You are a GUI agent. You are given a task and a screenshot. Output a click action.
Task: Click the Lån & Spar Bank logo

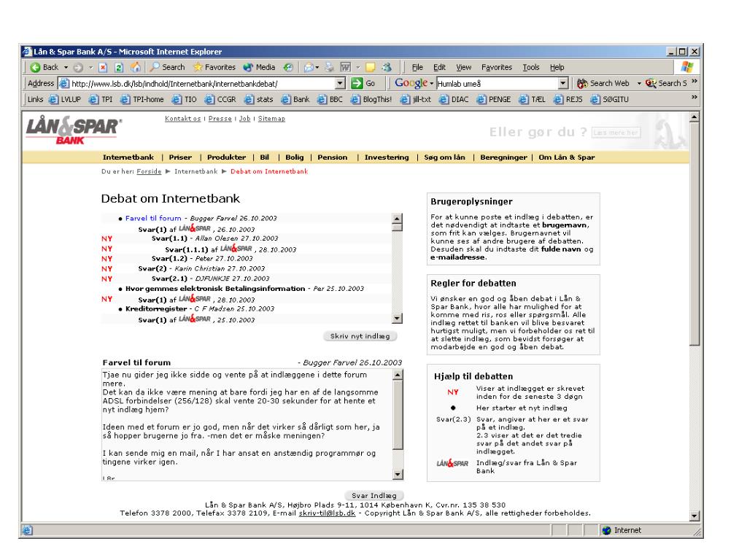pyautogui.click(x=74, y=130)
